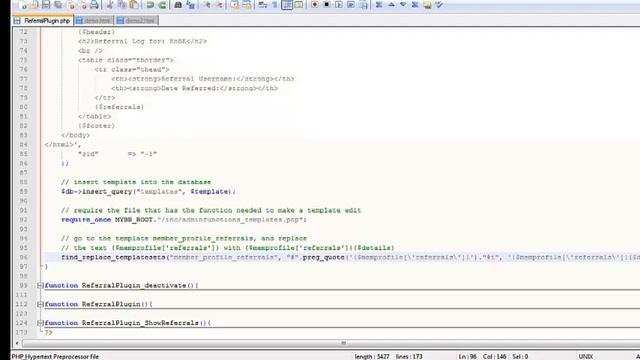
Task: Expand folded function ReferralPlugin_deactivate
Action: pos(40,285)
